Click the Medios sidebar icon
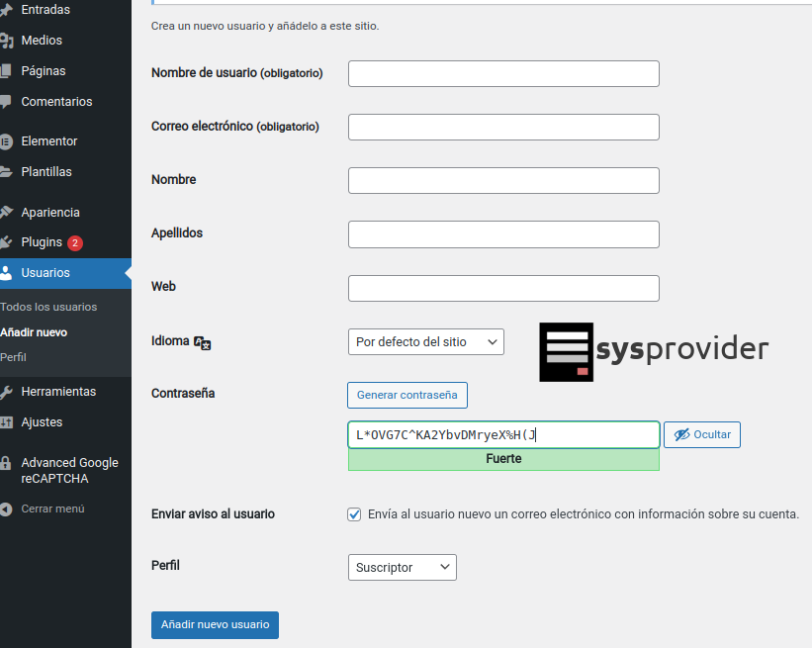Image resolution: width=812 pixels, height=648 pixels. (x=5, y=41)
